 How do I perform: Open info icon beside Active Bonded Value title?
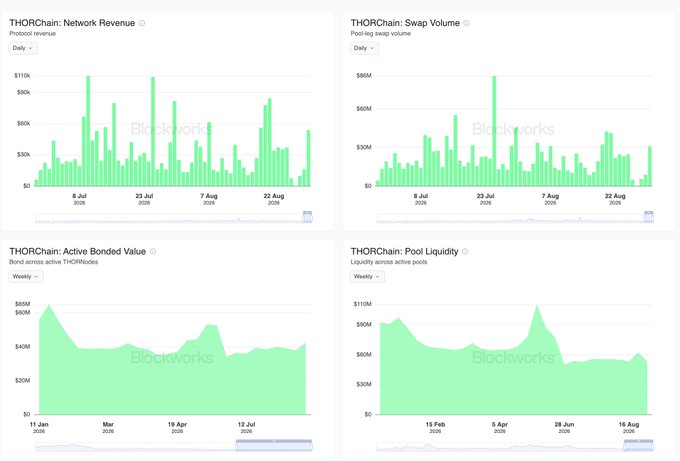point(153,252)
